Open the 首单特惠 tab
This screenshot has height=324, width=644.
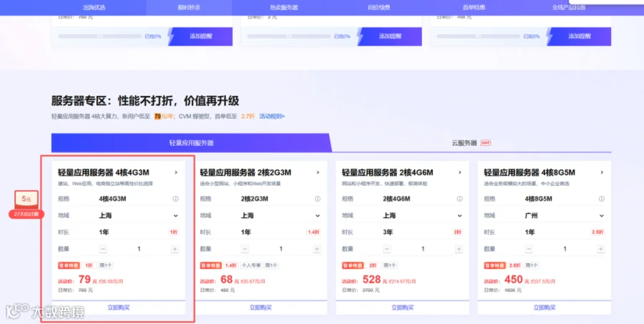pyautogui.click(x=474, y=7)
